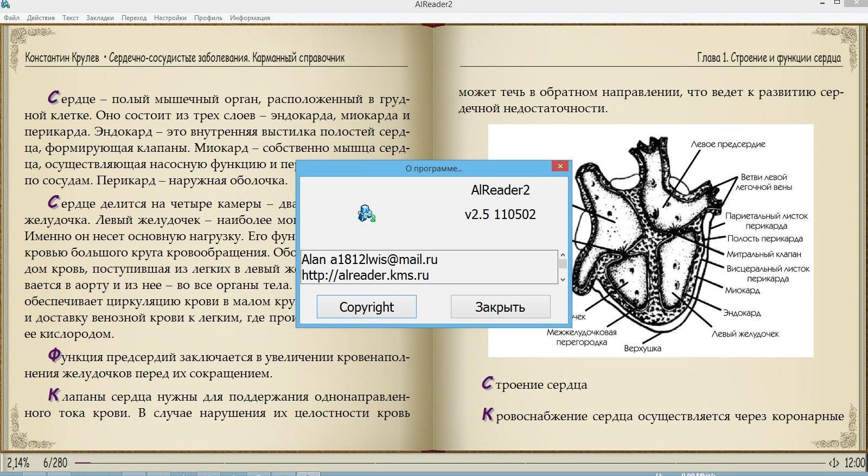The height and width of the screenshot is (476, 868).
Task: Click the down arrow of the about text scrollbar
Action: (x=563, y=279)
